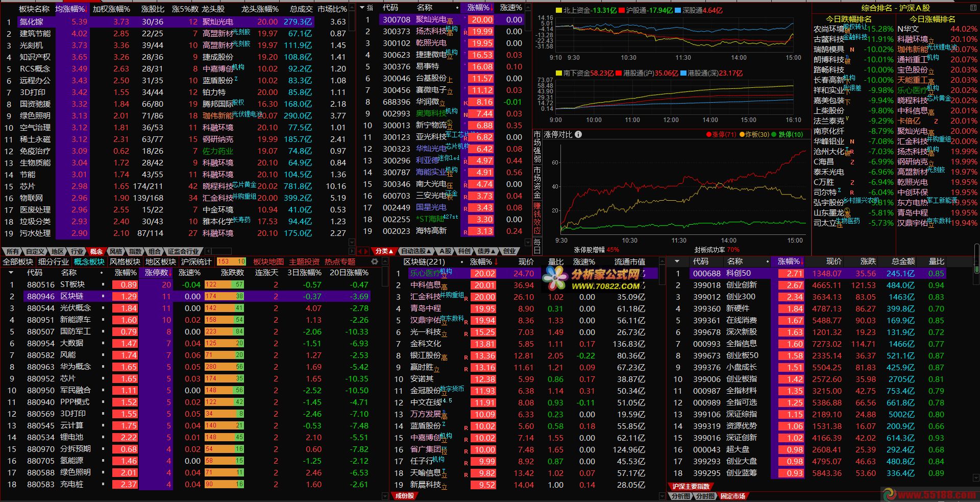
Task: Toggle the red 涨停(71) legend dot
Action: (x=708, y=135)
